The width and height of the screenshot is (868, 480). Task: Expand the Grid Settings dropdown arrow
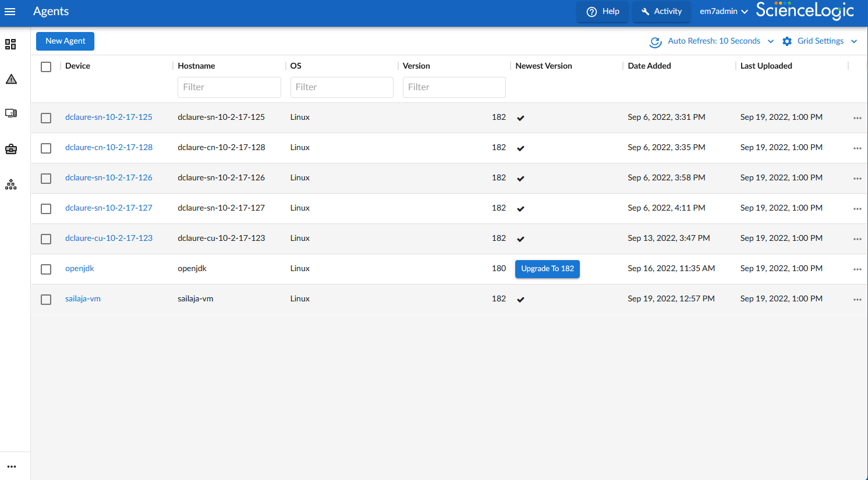854,41
